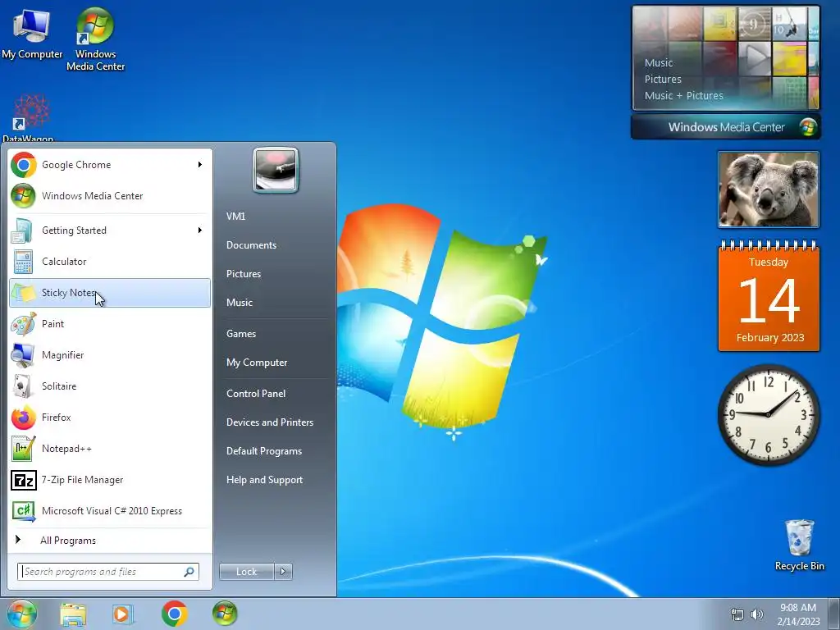Viewport: 840px width, 630px height.
Task: Open the shutdown options arrow next to Lock
Action: [283, 572]
